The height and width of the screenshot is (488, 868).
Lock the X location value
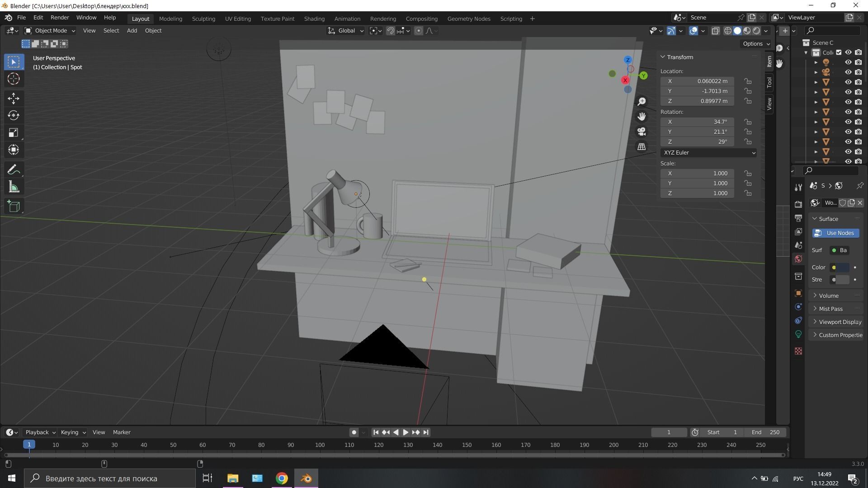(x=748, y=81)
